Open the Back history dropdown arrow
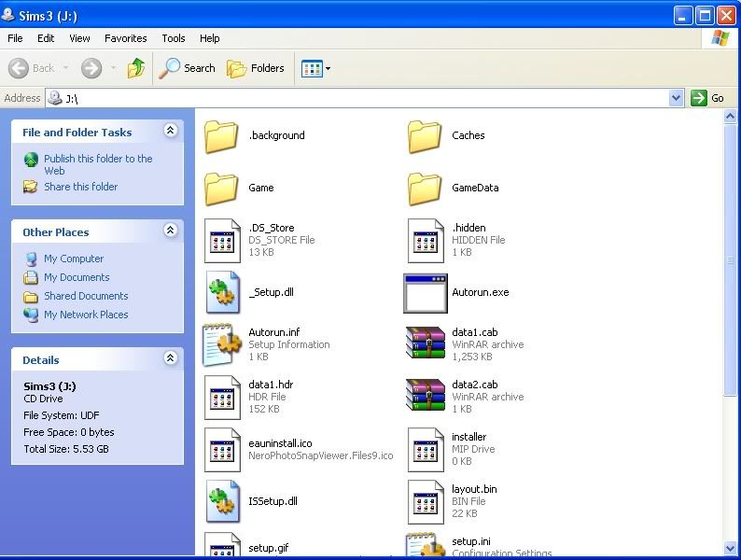This screenshot has width=741, height=560. (x=65, y=68)
